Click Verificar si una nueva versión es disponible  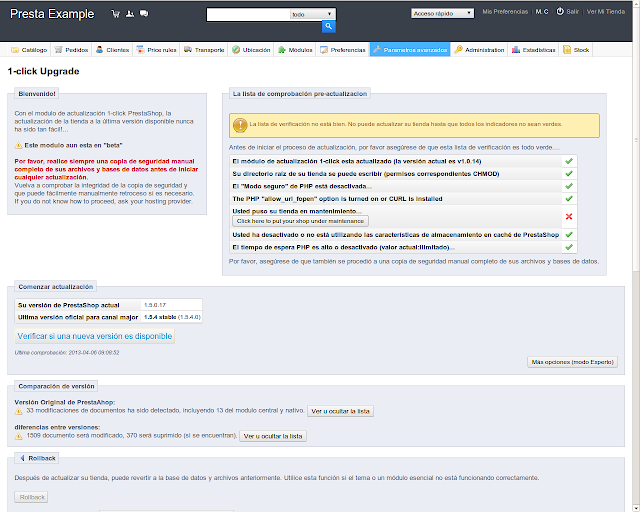tap(95, 336)
